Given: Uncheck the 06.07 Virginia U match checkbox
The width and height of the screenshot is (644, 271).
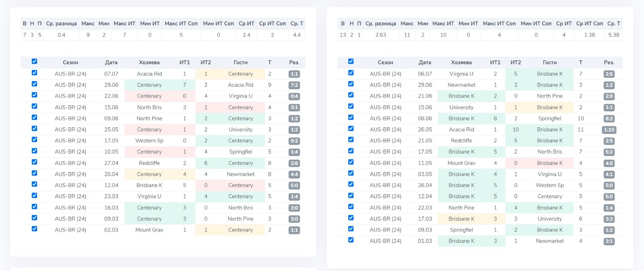Looking at the screenshot, I should [x=351, y=73].
